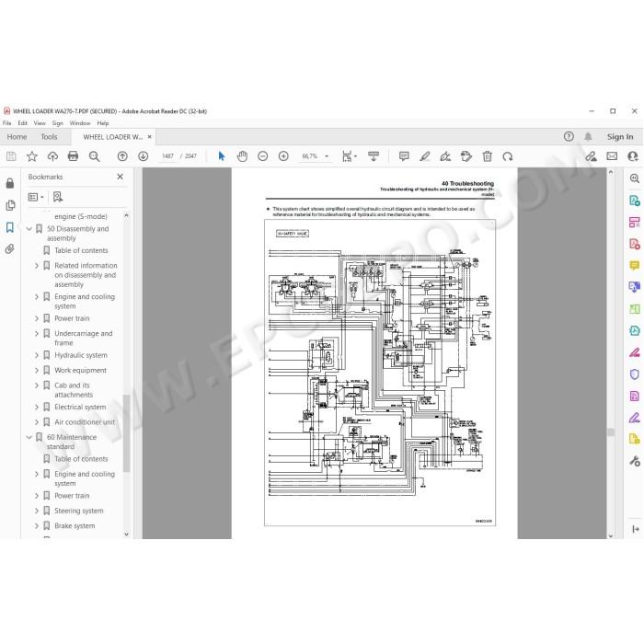Open More Tools wrench icon in right pane
The image size is (644, 644).
point(634,461)
